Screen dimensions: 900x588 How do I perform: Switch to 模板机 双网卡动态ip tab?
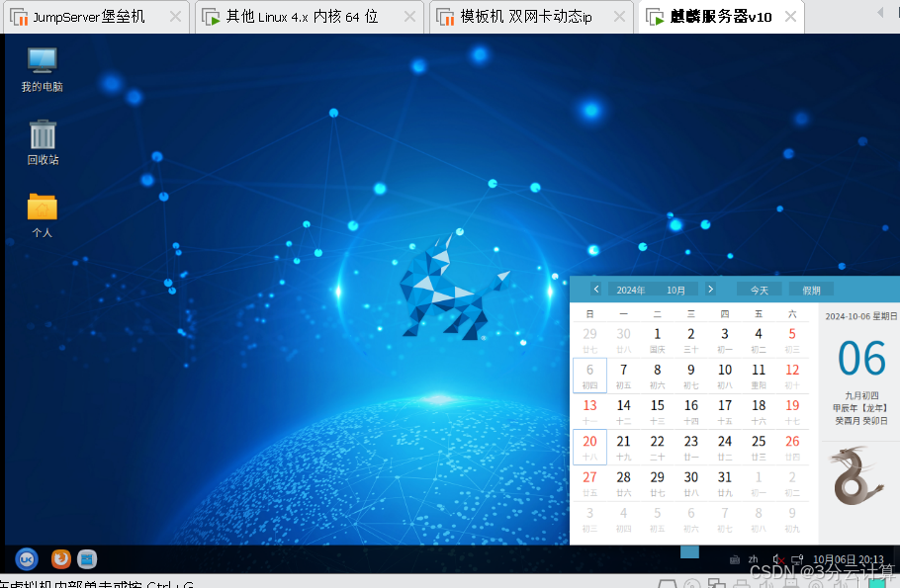[x=525, y=17]
